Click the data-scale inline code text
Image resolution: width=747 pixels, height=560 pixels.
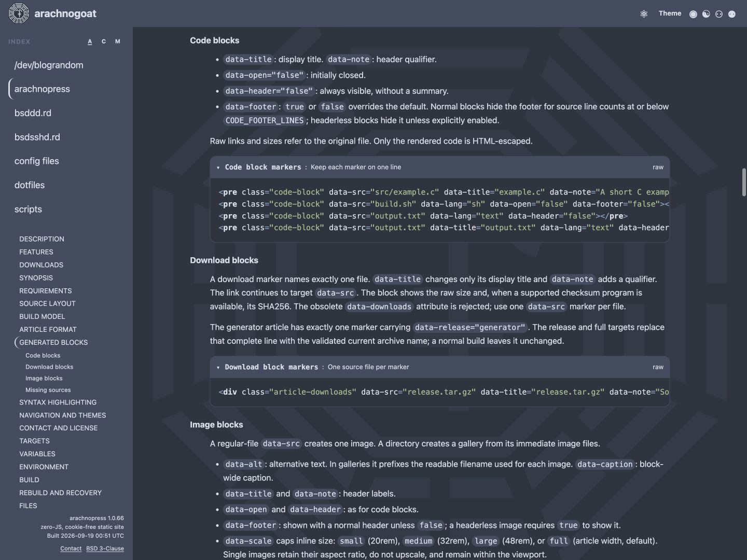coord(248,541)
